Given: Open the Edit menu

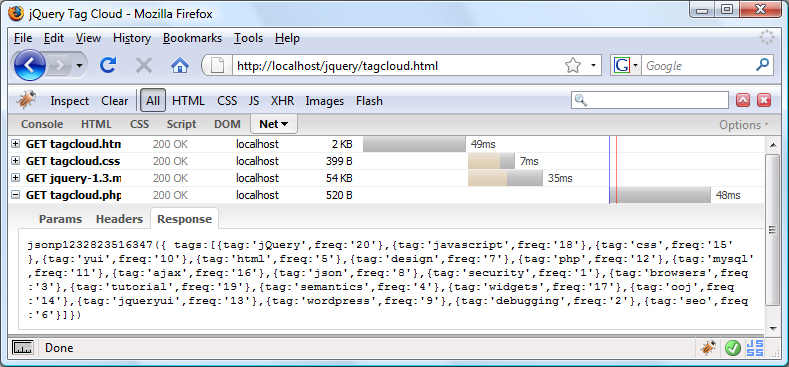Looking at the screenshot, I should (x=54, y=38).
